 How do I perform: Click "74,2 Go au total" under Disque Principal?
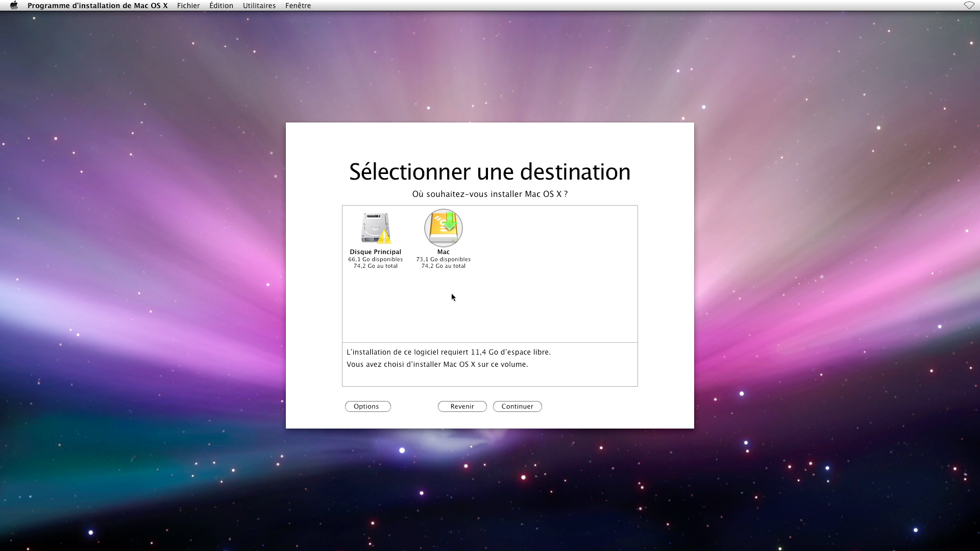click(376, 266)
